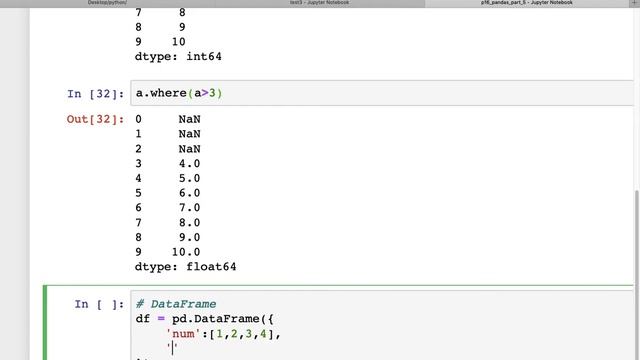This screenshot has width=640, height=360.
Task: Click the output row '7 8.0'
Action: tap(168, 222)
